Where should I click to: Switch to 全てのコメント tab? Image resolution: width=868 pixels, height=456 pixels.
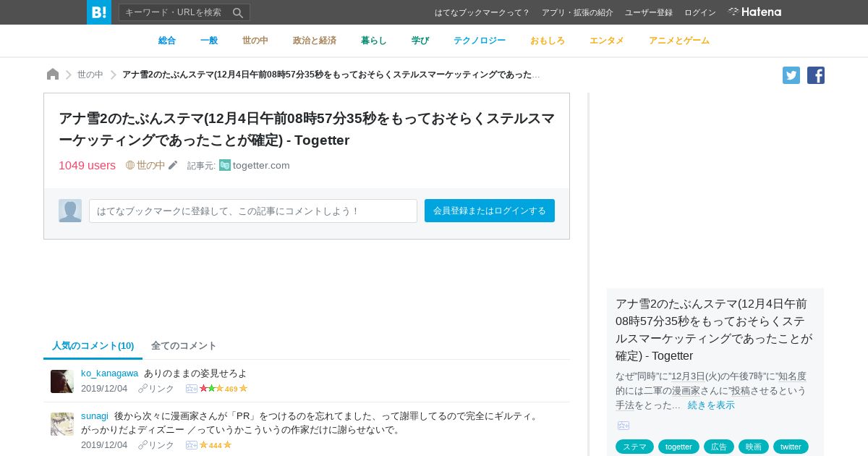[x=184, y=345]
